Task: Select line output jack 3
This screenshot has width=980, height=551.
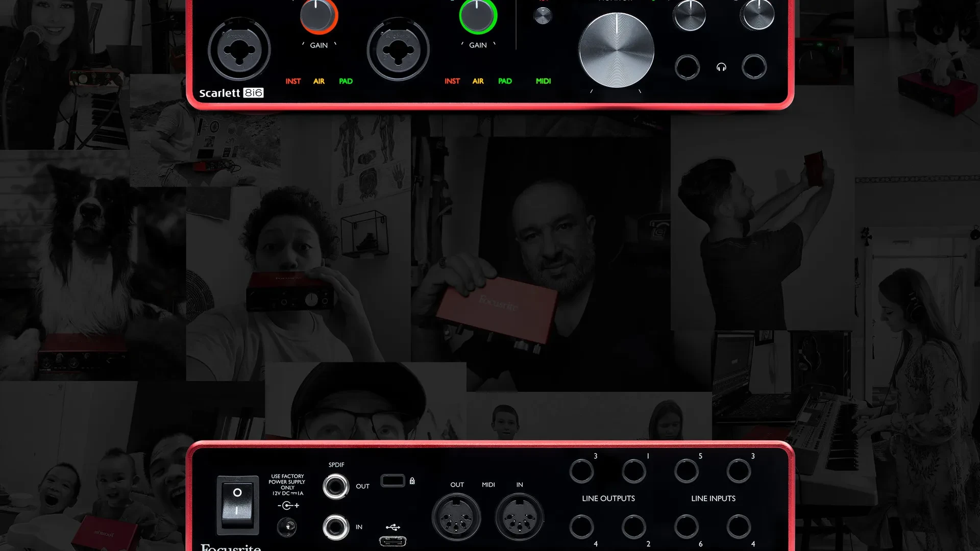Action: [x=581, y=470]
